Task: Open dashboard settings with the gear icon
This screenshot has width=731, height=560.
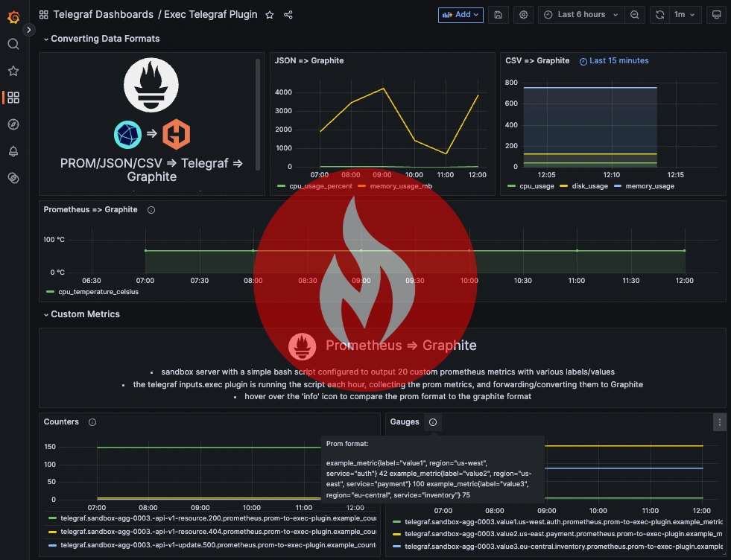Action: [x=523, y=14]
